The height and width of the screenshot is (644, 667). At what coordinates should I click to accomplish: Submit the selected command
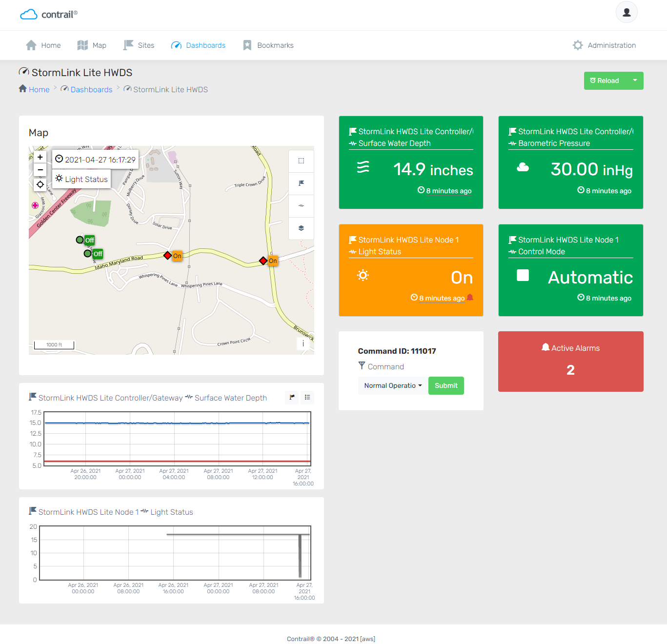click(446, 385)
